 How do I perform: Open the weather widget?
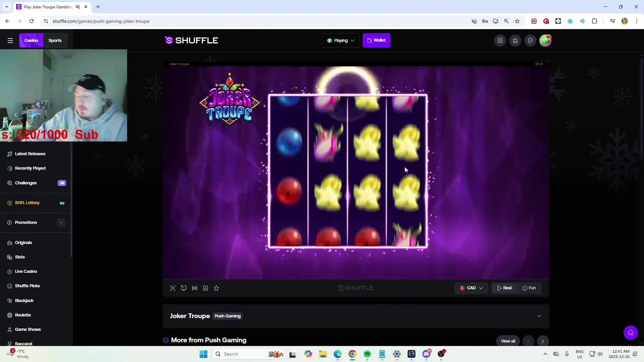pyautogui.click(x=18, y=354)
